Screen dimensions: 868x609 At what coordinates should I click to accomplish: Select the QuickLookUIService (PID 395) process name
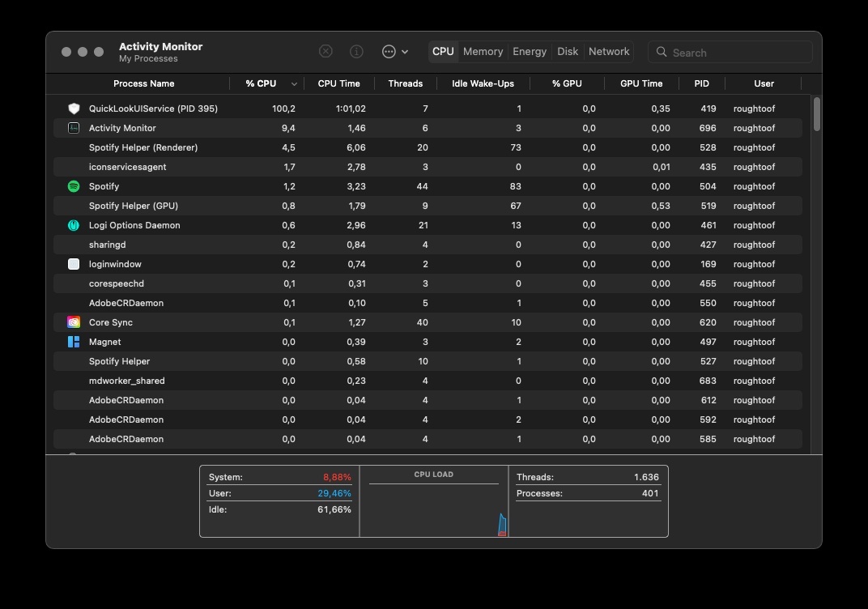pos(153,109)
